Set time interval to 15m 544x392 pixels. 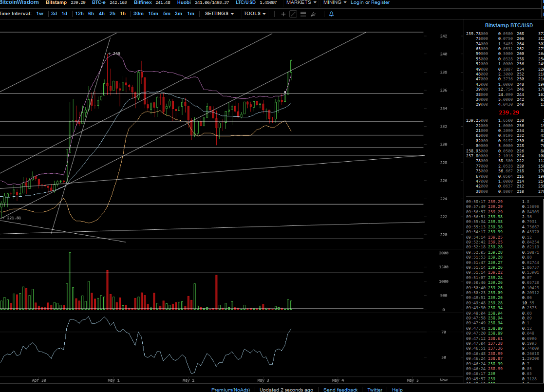click(153, 14)
